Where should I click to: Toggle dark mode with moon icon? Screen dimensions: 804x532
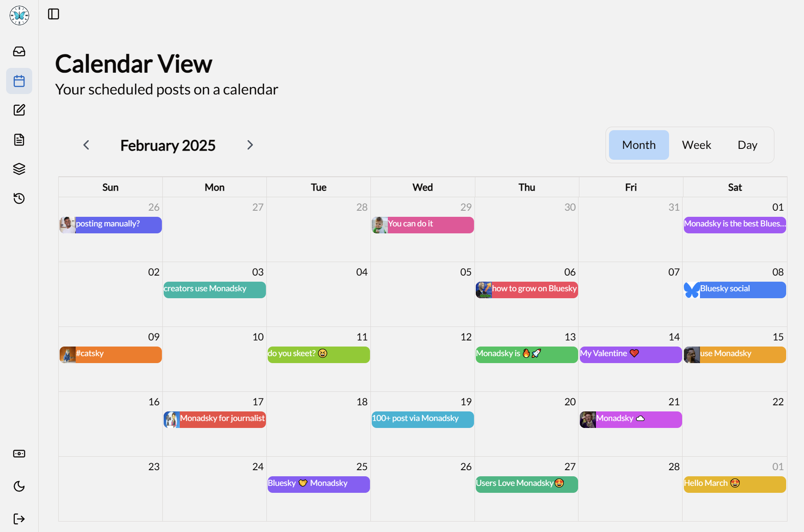[x=19, y=486]
